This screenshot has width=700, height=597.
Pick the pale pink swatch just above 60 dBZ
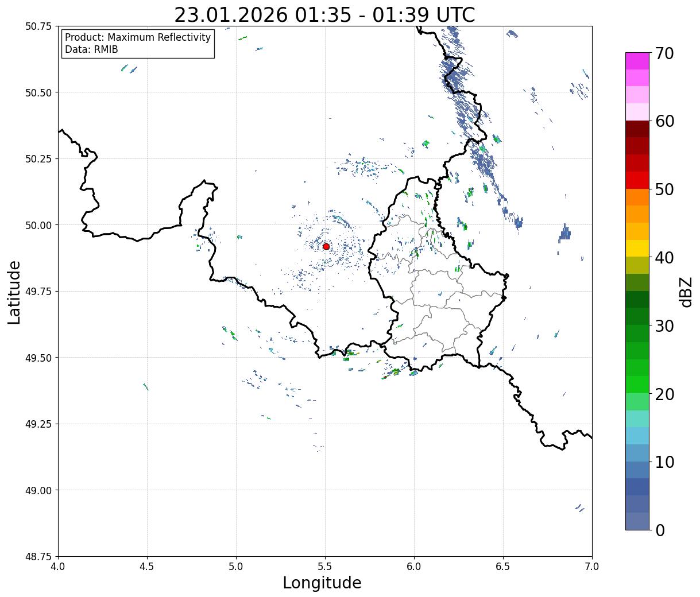[637, 112]
